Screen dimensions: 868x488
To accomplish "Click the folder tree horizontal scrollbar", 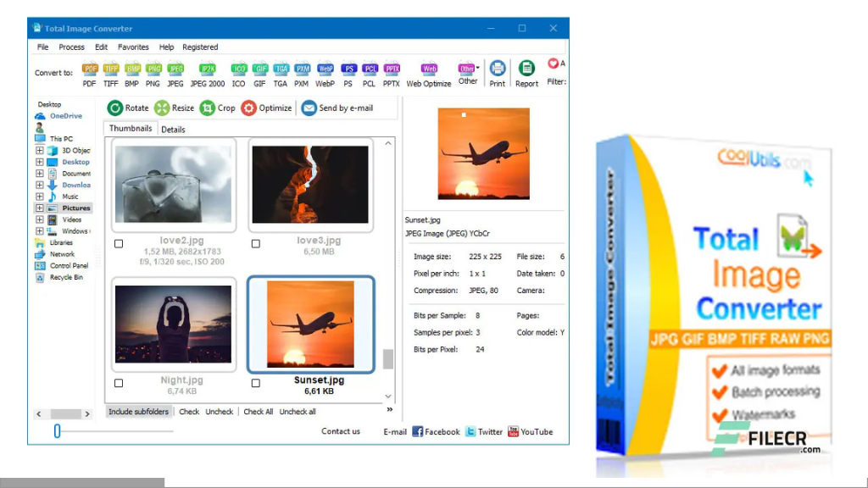I will click(63, 413).
